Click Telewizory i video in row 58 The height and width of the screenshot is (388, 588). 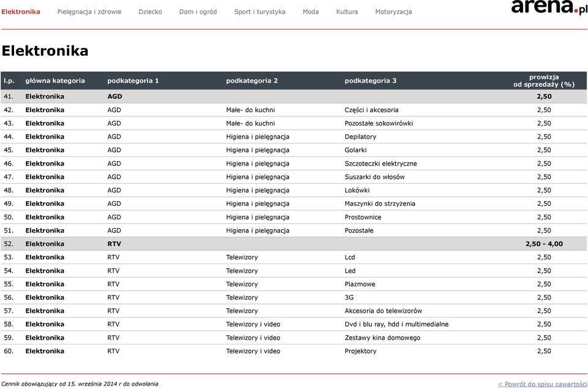point(253,325)
